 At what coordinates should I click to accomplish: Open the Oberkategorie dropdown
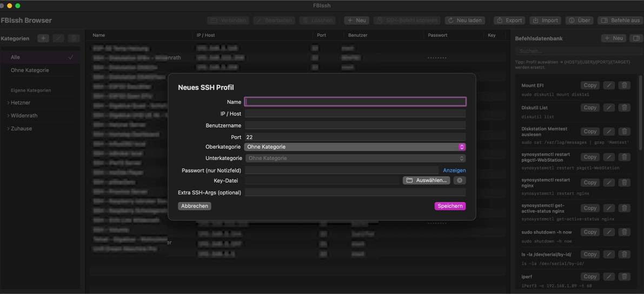[x=355, y=147]
